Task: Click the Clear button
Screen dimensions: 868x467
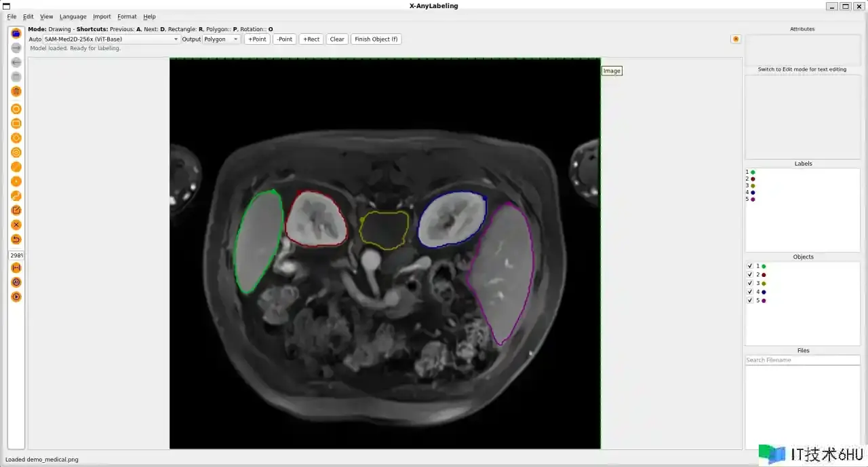Action: click(x=337, y=39)
